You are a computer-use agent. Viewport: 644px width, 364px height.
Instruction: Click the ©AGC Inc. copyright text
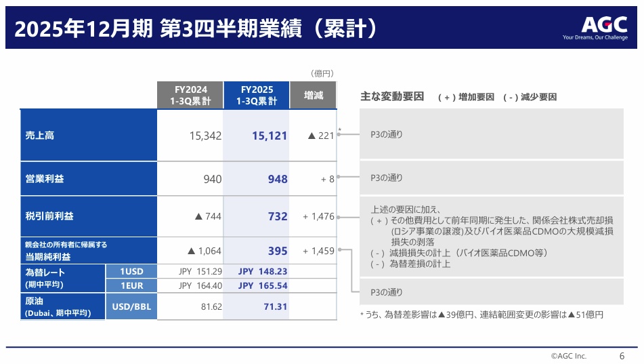[x=568, y=356]
